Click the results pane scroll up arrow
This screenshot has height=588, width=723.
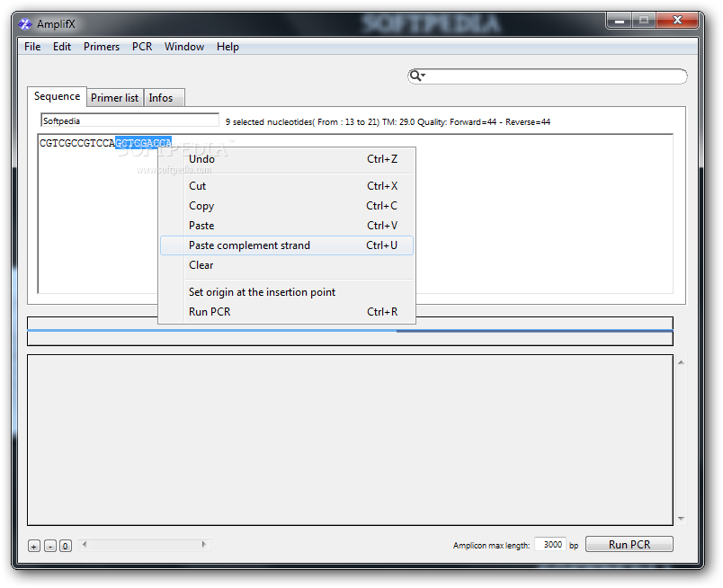coord(681,363)
